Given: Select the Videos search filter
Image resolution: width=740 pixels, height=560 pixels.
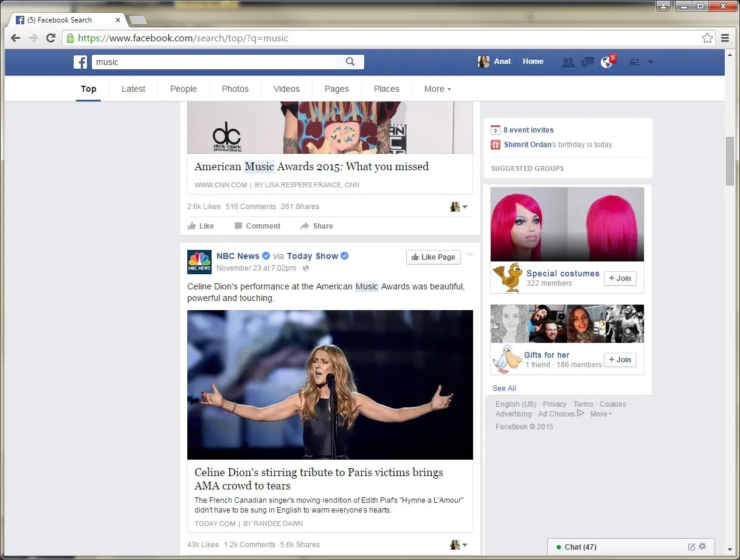Looking at the screenshot, I should pyautogui.click(x=286, y=89).
